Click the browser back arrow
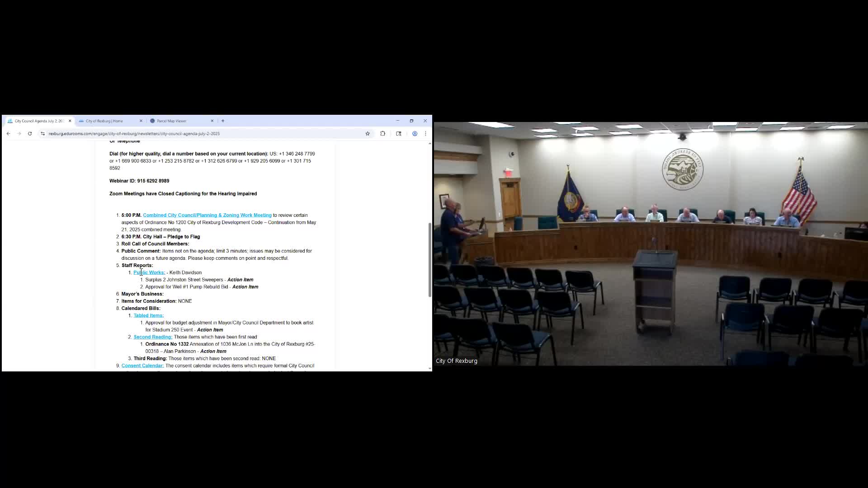This screenshot has width=868, height=488. click(8, 134)
